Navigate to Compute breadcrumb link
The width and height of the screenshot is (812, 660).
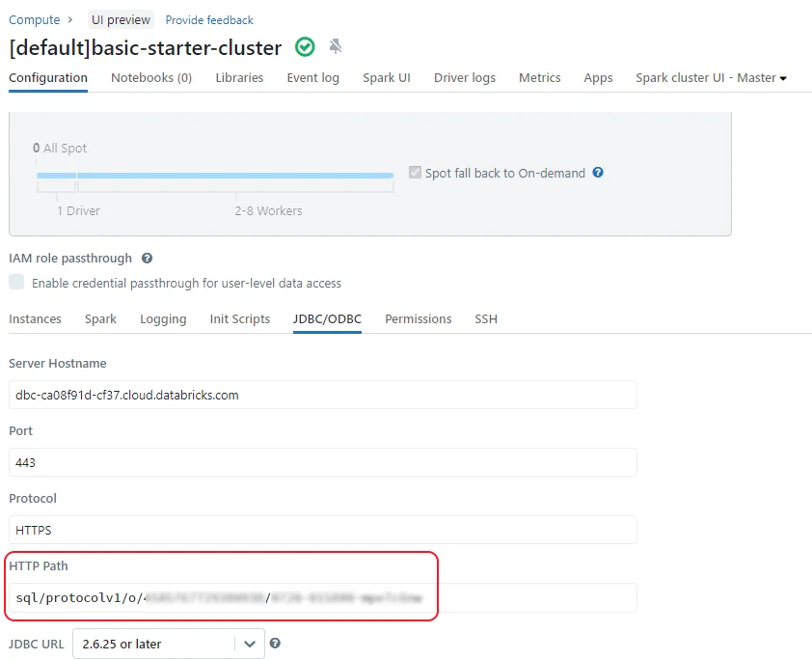click(34, 19)
